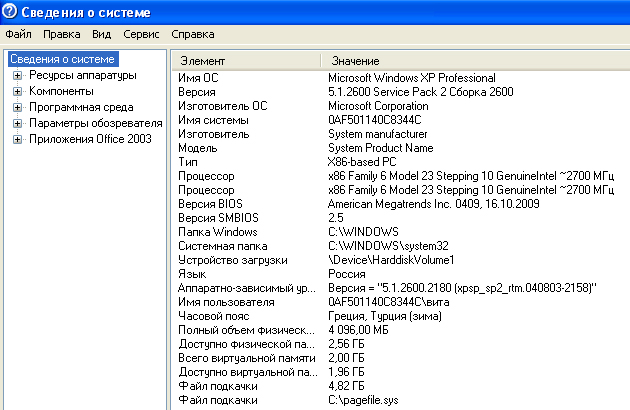Click the System Information title bar icon
This screenshot has width=630, height=410.
coord(11,11)
